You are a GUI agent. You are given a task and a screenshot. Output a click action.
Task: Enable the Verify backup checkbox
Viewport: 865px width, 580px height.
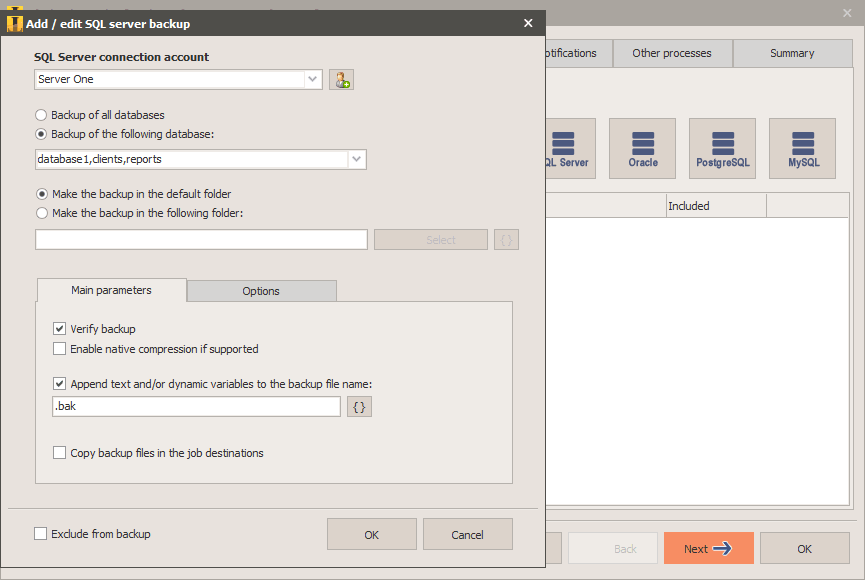point(60,329)
